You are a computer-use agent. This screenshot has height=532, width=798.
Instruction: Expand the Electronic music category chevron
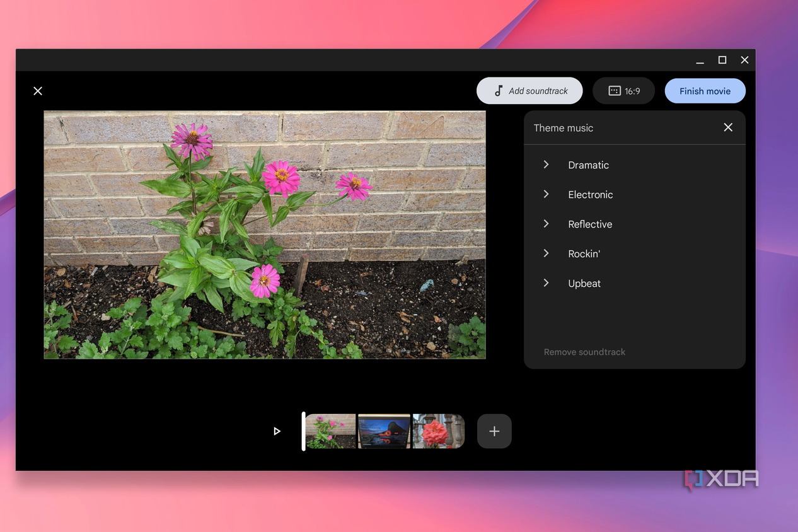click(x=546, y=194)
